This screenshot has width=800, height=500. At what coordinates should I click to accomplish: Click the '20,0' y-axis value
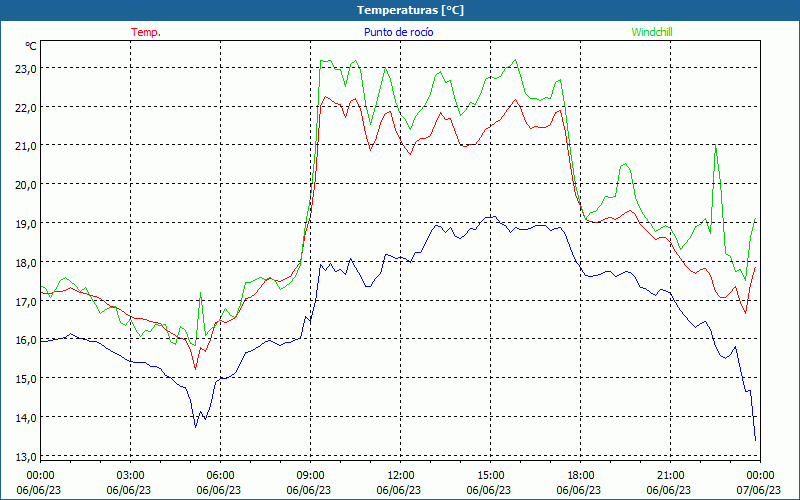tap(25, 185)
